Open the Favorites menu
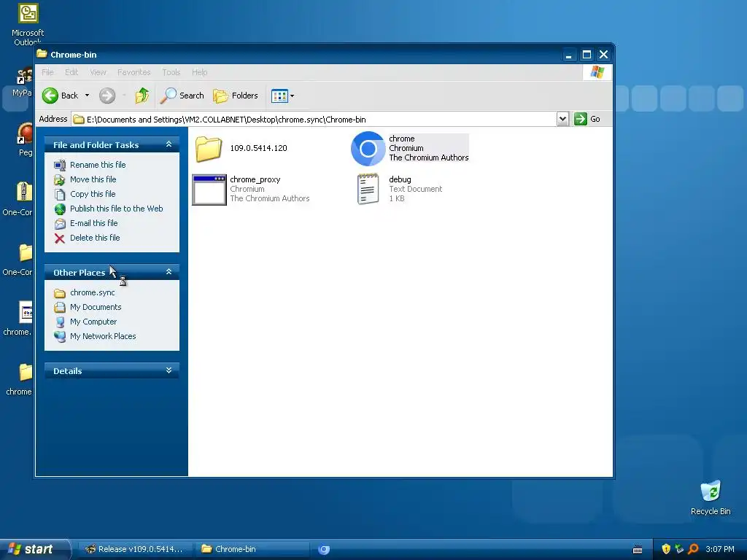Image resolution: width=747 pixels, height=560 pixels. [x=134, y=72]
